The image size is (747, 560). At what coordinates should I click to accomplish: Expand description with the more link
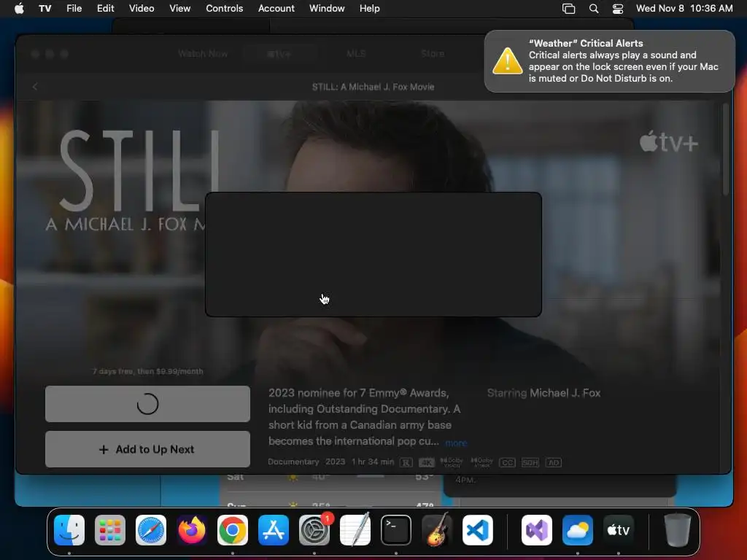(456, 443)
